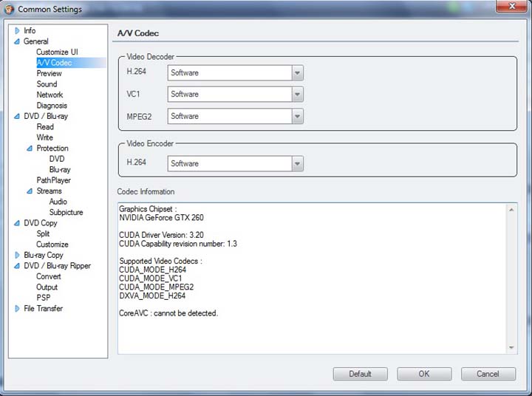The height and width of the screenshot is (396, 532).
Task: Collapse the General tree node
Action: (17, 41)
